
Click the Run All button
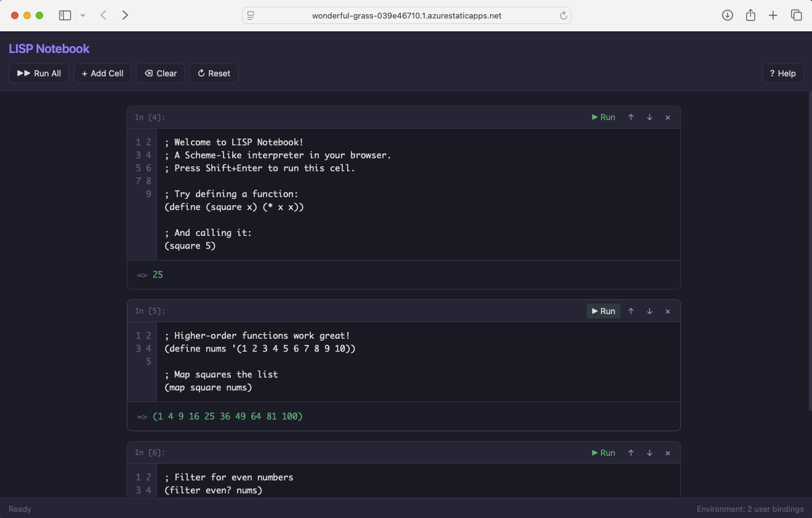[38, 73]
